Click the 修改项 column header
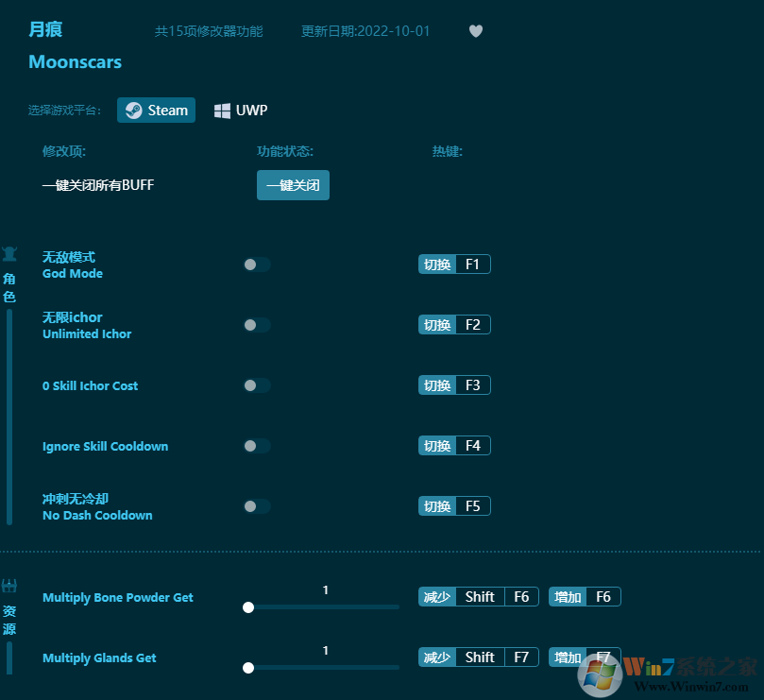 click(x=64, y=151)
